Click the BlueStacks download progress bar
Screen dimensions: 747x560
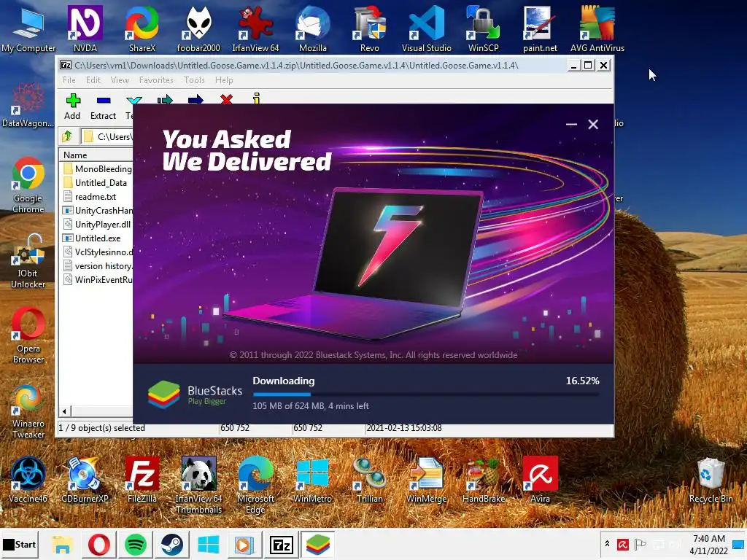coord(426,394)
